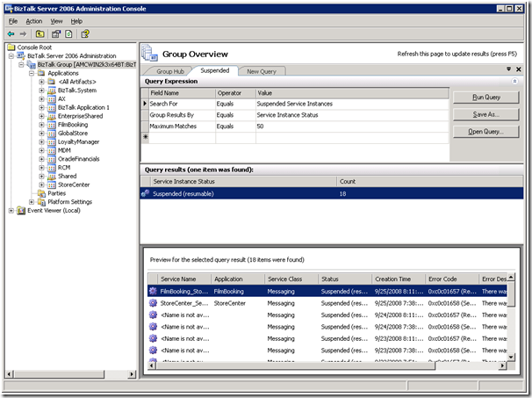Click the preview list horizontal scrollbar thumb
Screen dimensions: 532x398
click(296, 365)
